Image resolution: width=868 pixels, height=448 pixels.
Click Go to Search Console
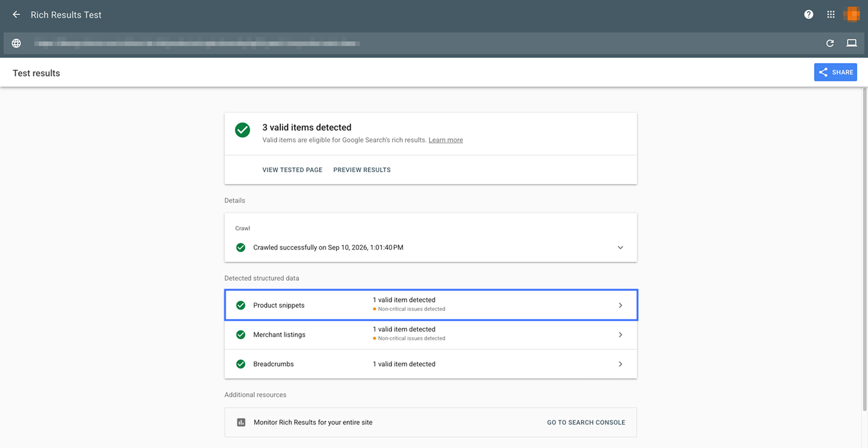coord(586,423)
